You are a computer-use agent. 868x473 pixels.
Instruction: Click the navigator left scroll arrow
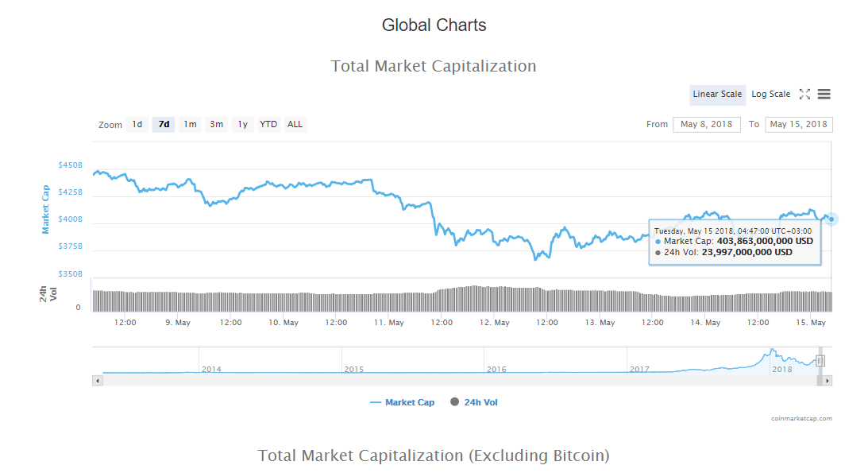(x=98, y=381)
